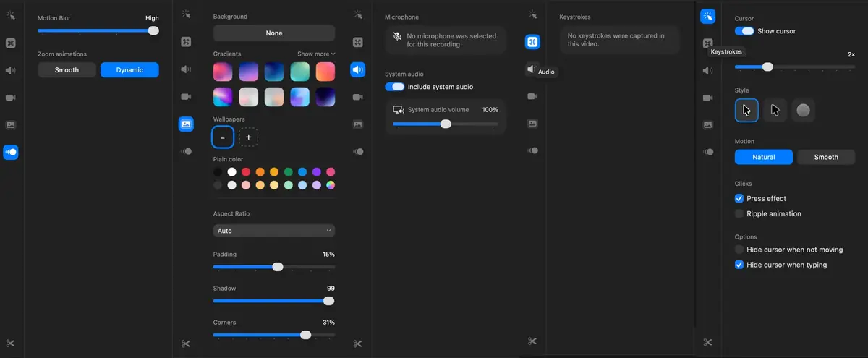Select Smooth under cursor Motion
This screenshot has width=868, height=358.
click(x=826, y=157)
